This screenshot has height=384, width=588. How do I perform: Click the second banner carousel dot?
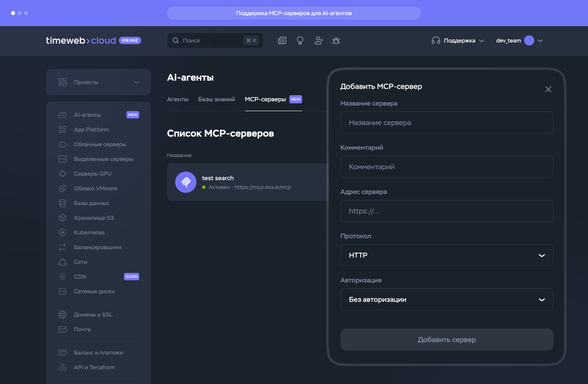(19, 13)
